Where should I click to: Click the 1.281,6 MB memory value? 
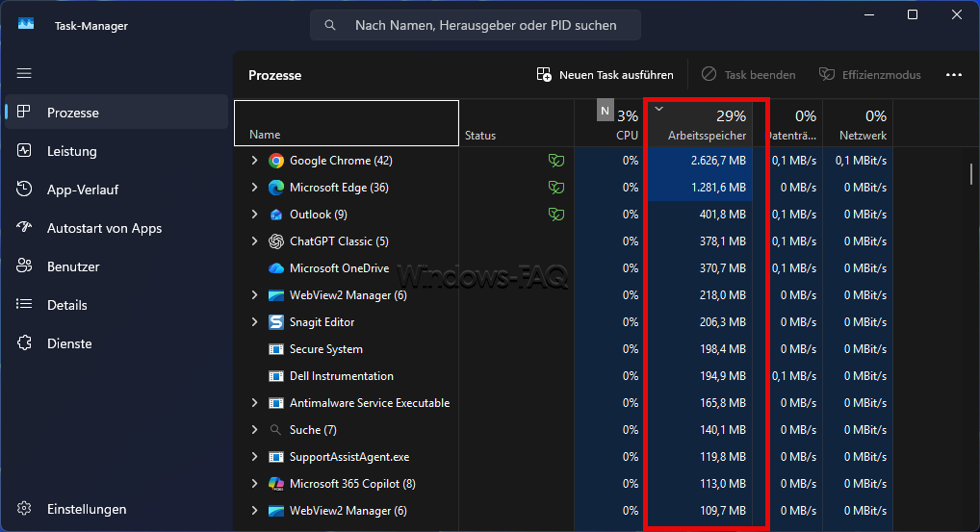point(718,188)
